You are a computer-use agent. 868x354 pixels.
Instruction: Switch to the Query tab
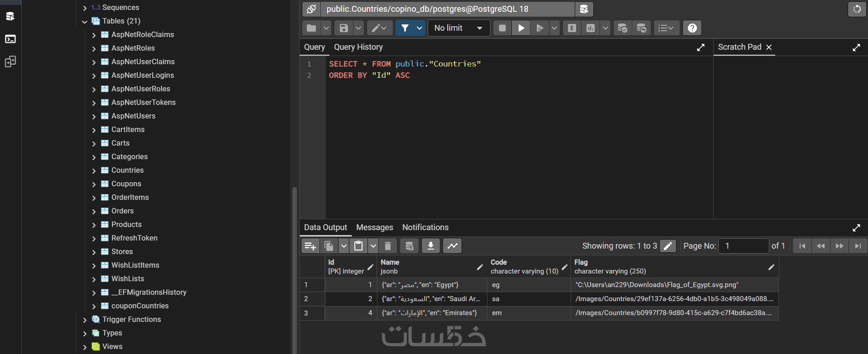point(314,47)
